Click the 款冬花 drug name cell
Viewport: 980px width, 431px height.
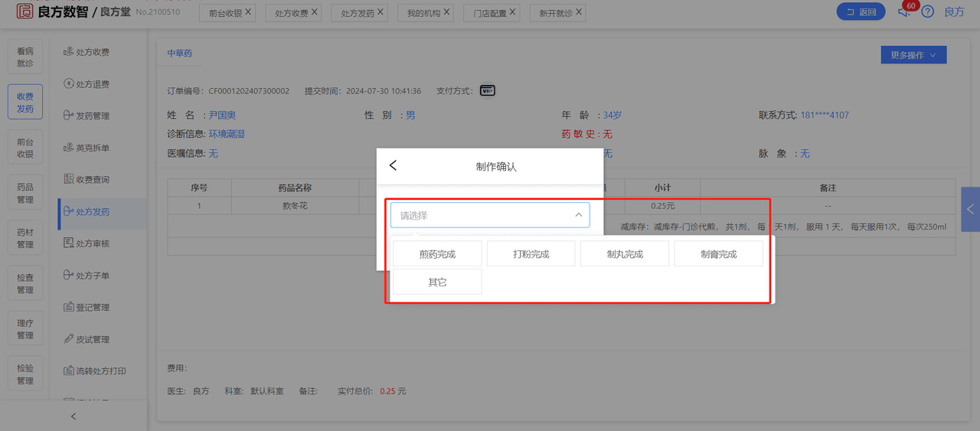[x=295, y=205]
